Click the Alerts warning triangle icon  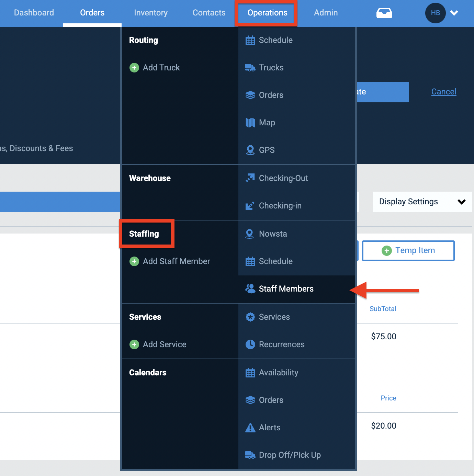point(250,428)
